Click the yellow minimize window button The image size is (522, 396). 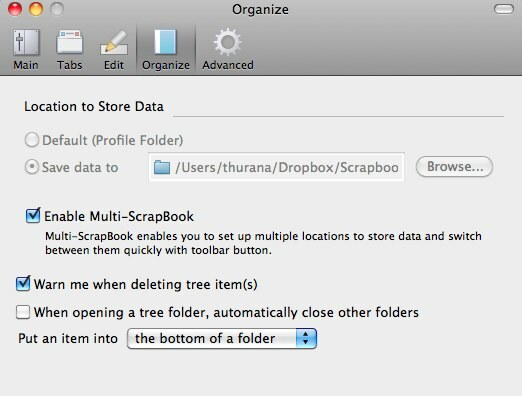click(x=36, y=9)
